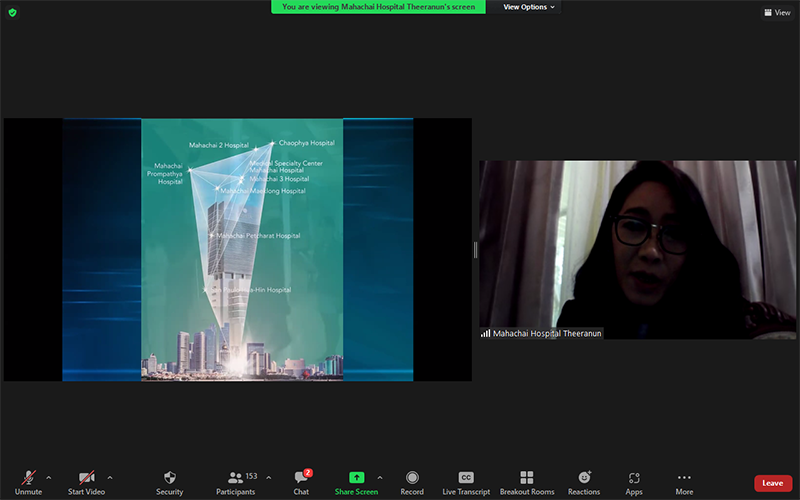Image resolution: width=800 pixels, height=500 pixels.
Task: Open the View layout button
Action: click(777, 12)
